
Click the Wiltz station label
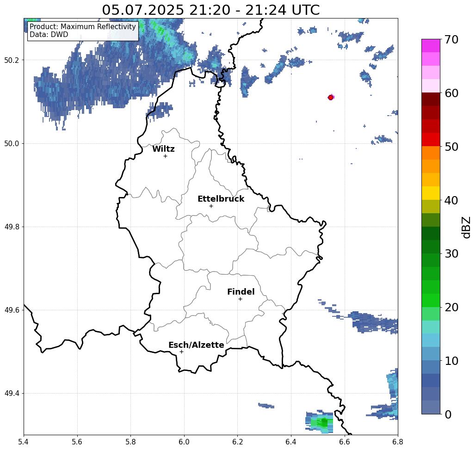[x=163, y=149]
